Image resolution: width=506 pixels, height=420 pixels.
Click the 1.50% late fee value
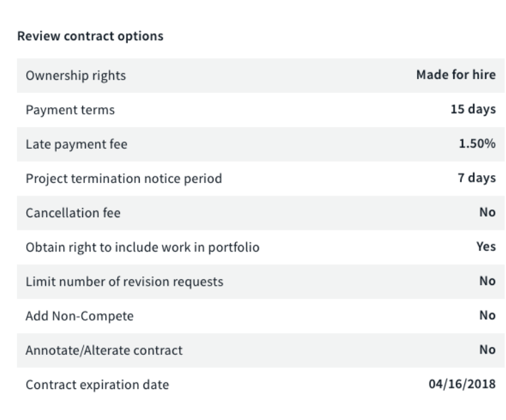[477, 144]
